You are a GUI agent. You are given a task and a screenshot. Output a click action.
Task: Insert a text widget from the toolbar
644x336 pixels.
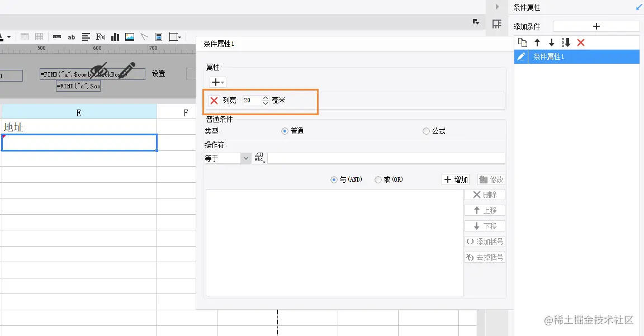click(57, 37)
